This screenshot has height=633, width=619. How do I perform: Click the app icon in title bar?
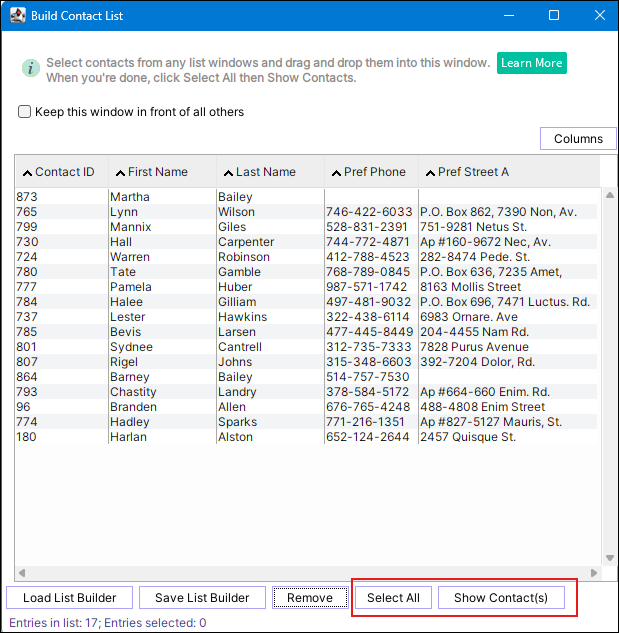point(18,16)
